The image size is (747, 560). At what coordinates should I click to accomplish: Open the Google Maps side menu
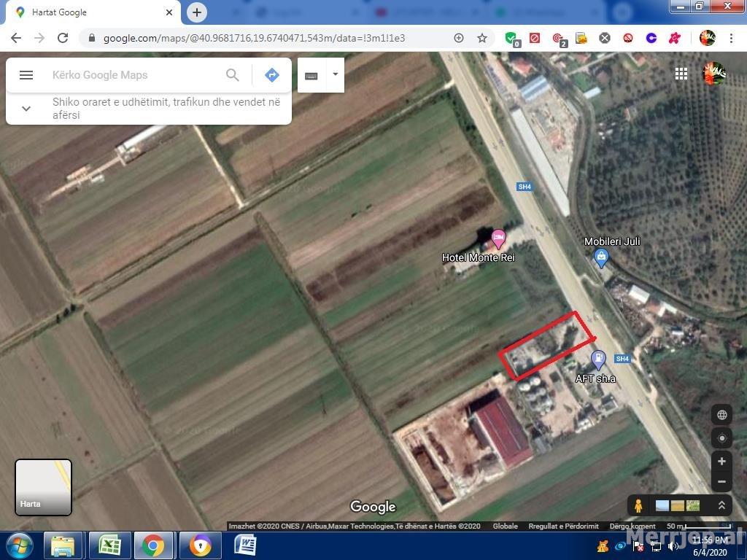[26, 75]
